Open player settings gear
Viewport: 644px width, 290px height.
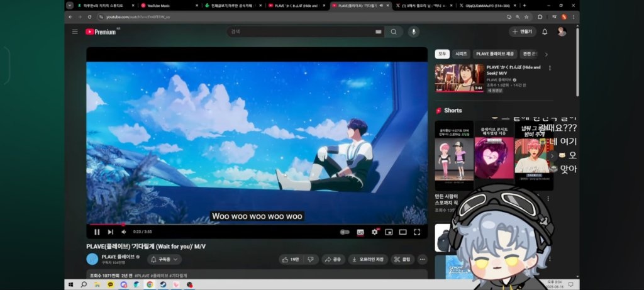[374, 232]
